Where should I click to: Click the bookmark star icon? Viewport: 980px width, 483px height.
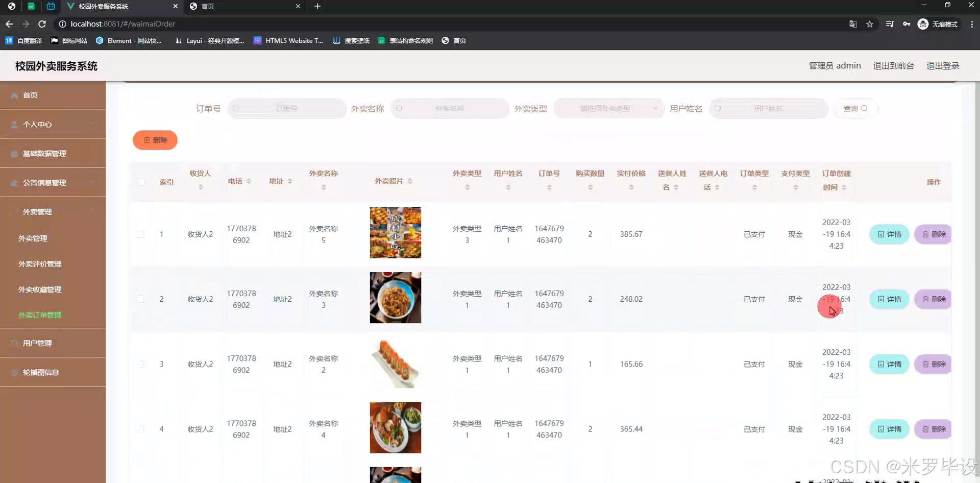[x=870, y=24]
